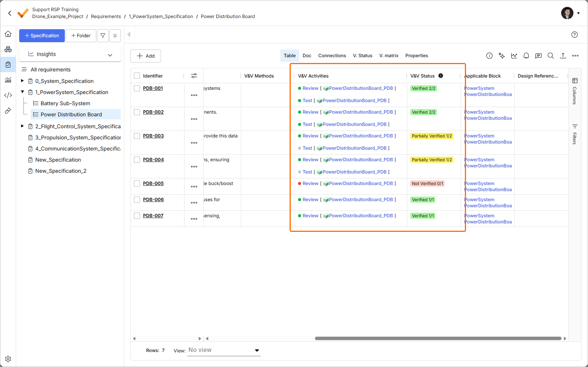588x367 pixels.
Task: Open New_Specification_2 in the tree
Action: [61, 171]
